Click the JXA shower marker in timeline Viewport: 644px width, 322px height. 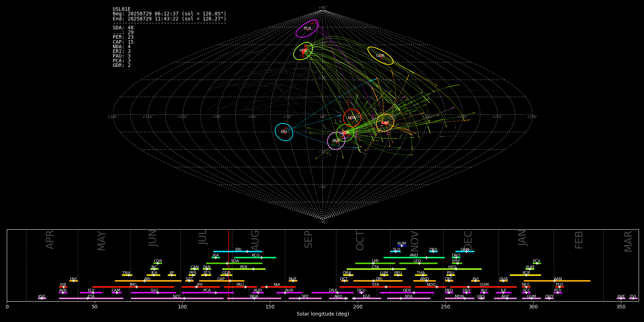216,257
